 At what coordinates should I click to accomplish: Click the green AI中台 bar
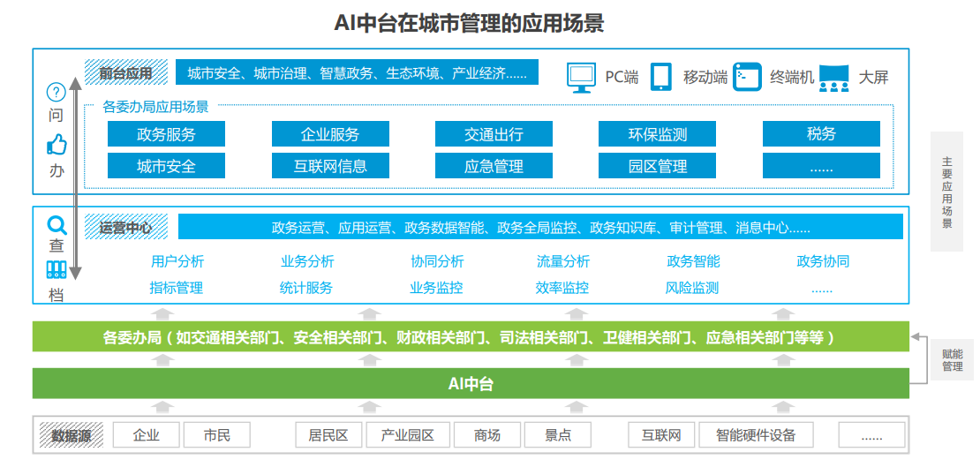471,384
